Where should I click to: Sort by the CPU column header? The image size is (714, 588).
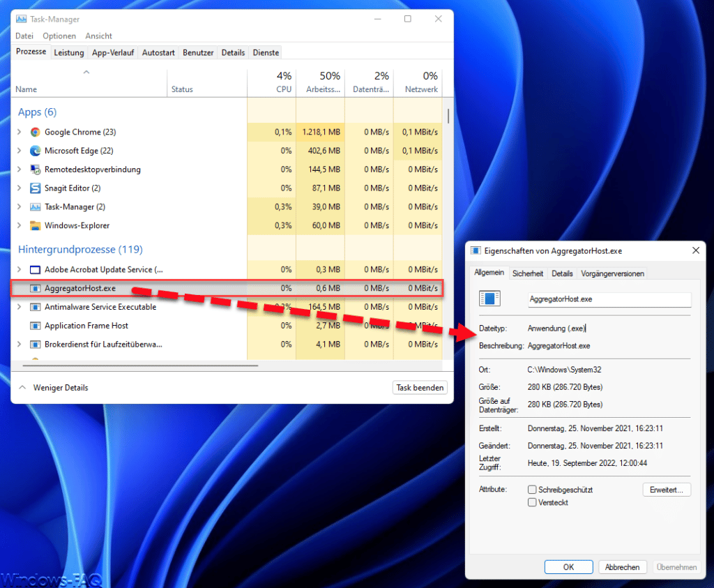[x=272, y=82]
